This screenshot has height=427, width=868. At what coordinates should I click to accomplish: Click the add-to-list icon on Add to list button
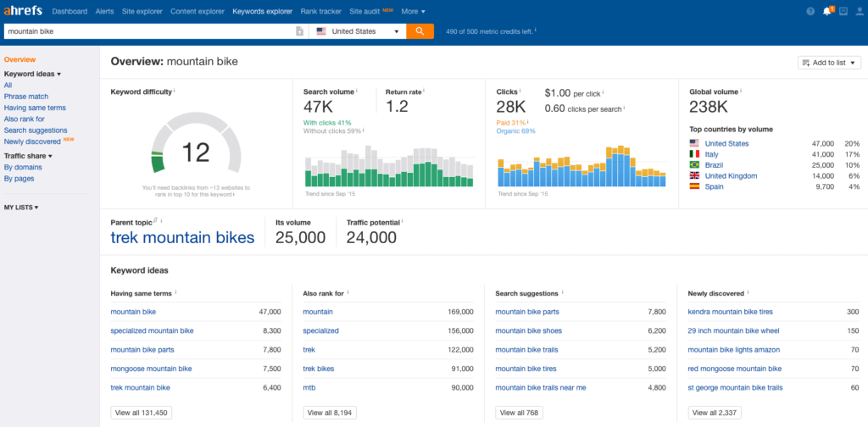pyautogui.click(x=806, y=63)
